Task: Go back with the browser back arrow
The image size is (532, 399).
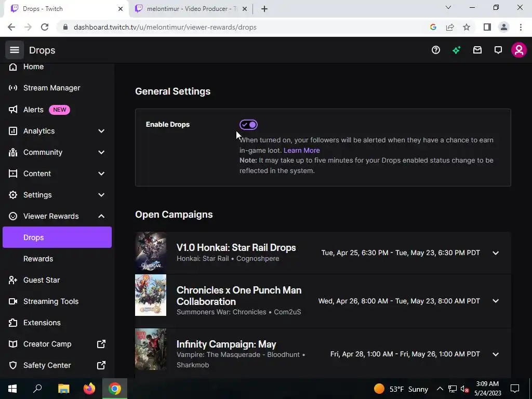Action: (x=11, y=27)
